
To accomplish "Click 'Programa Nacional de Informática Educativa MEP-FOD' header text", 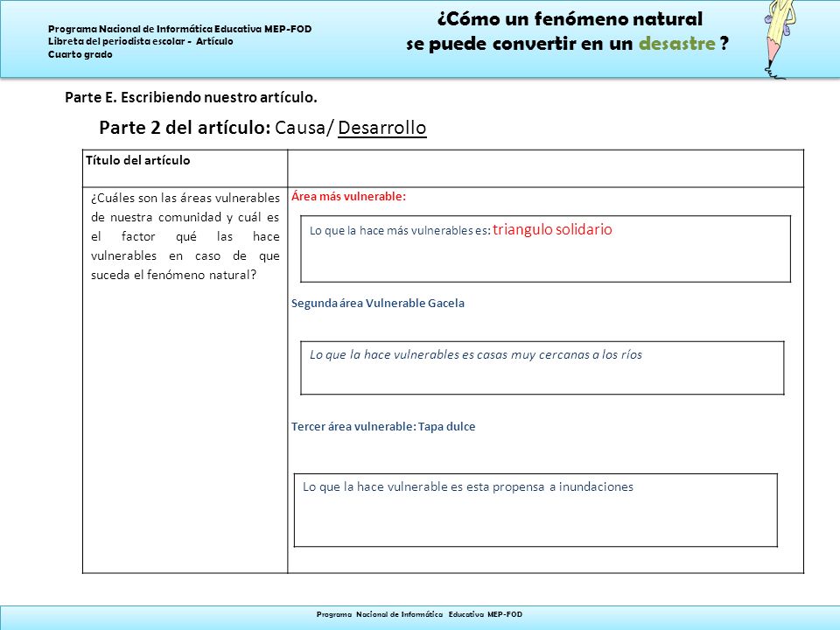I will tap(180, 29).
